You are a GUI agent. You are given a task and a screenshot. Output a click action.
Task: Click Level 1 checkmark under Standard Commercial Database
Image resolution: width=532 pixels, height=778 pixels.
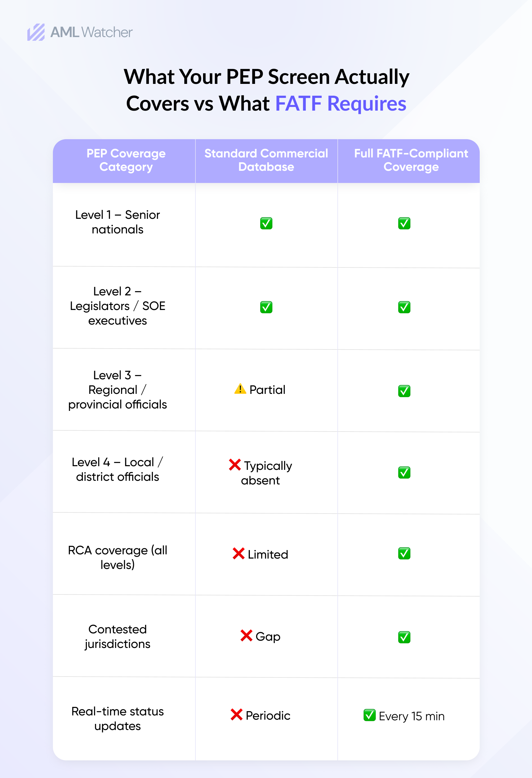[266, 223]
